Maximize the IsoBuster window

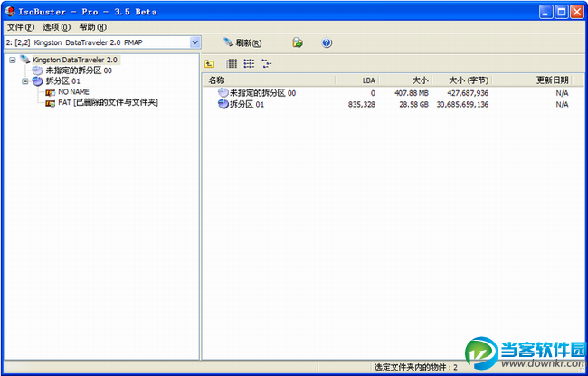[562, 13]
